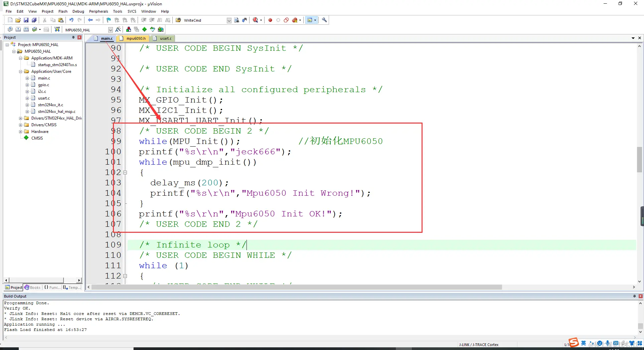Close the Build Output panel
644x350 pixels.
(x=640, y=296)
